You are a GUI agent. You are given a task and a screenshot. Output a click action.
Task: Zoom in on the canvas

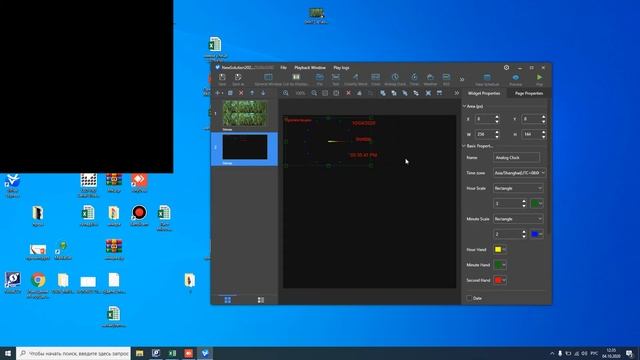coord(286,93)
